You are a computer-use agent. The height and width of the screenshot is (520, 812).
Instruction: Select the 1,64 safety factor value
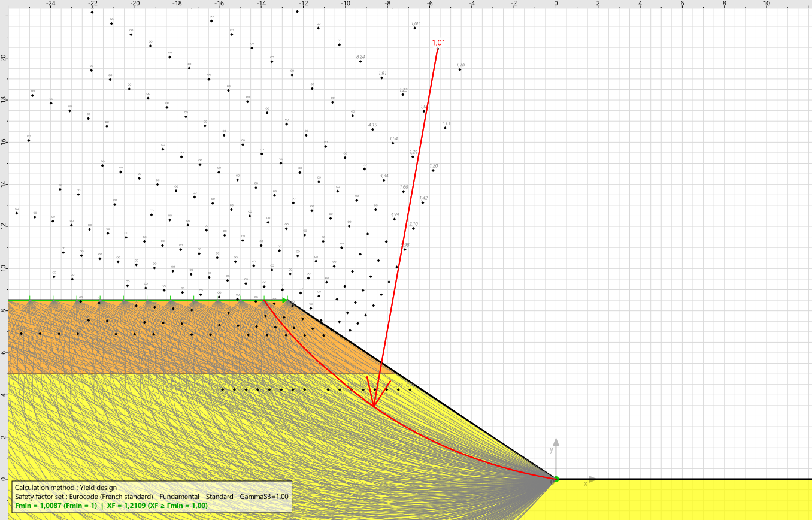coord(393,138)
